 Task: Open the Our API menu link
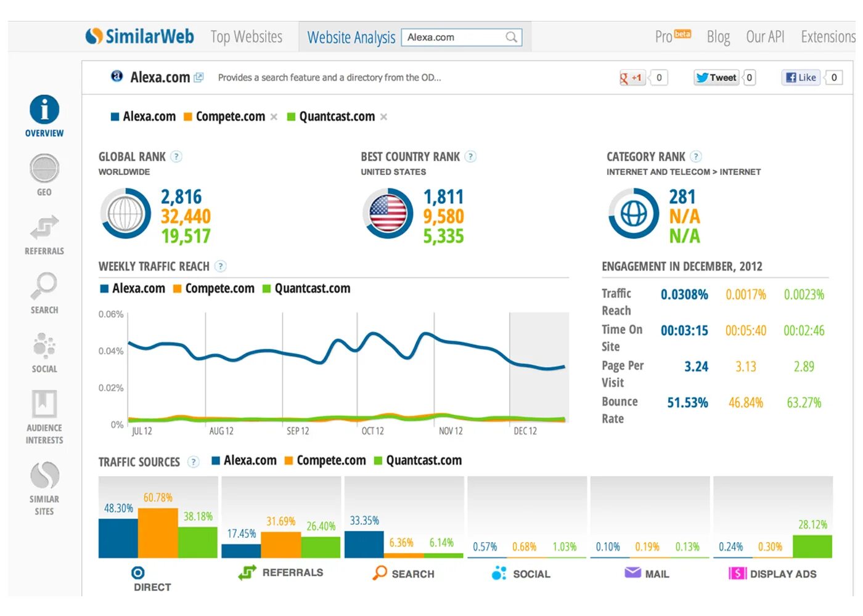click(765, 37)
